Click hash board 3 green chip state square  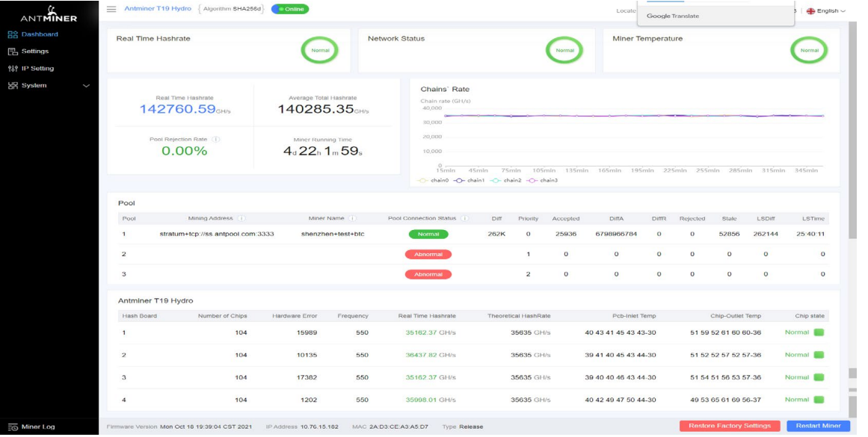tap(819, 377)
